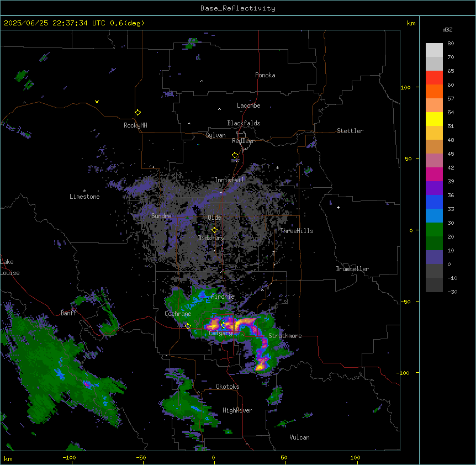Click the ThreeHills city label
The image size is (476, 465).
[x=297, y=231]
